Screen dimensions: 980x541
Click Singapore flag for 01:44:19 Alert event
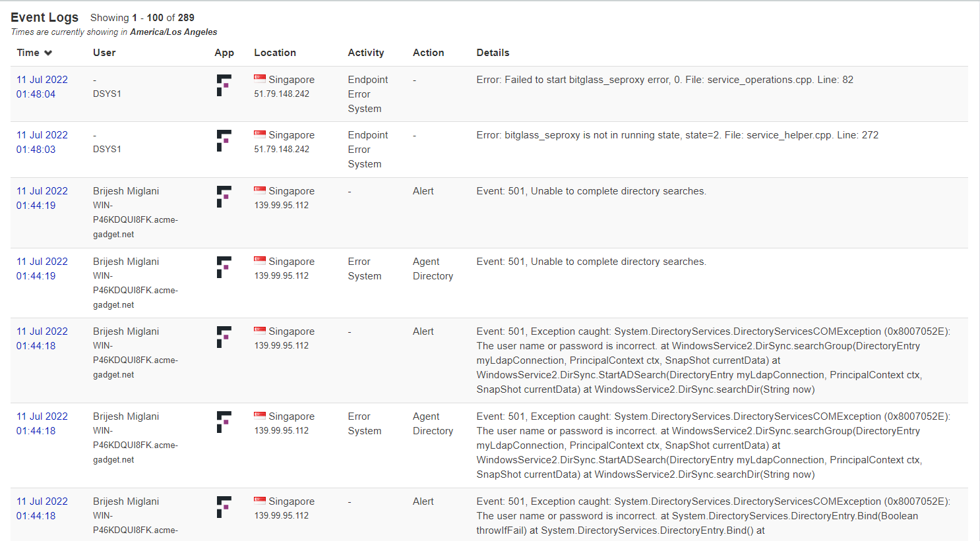point(260,190)
